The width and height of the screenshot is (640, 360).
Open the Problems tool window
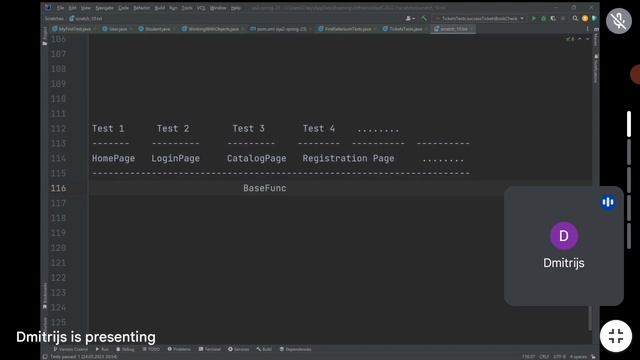tap(179, 349)
